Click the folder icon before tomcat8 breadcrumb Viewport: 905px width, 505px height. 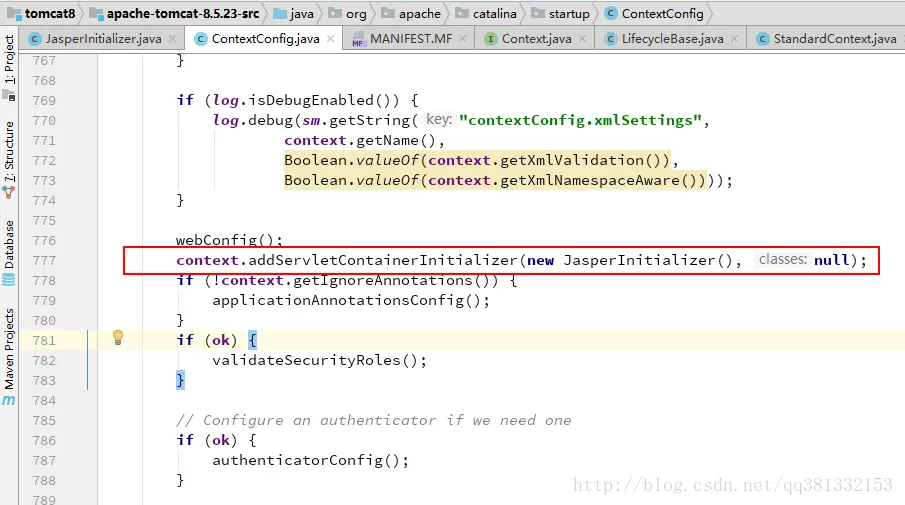click(x=14, y=13)
